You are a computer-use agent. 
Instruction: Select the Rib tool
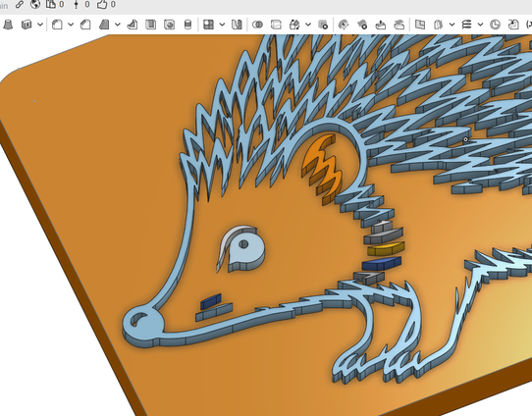[133, 25]
